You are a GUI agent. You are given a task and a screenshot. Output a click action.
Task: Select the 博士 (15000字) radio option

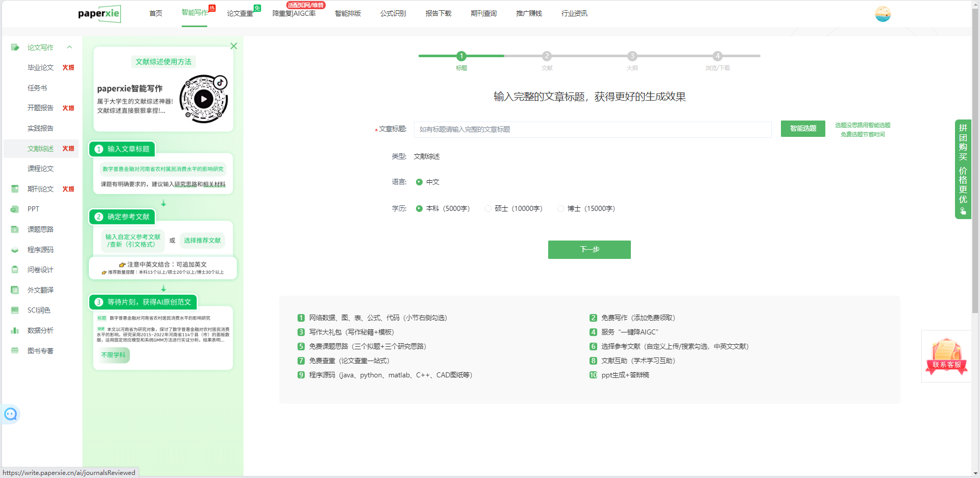[560, 208]
